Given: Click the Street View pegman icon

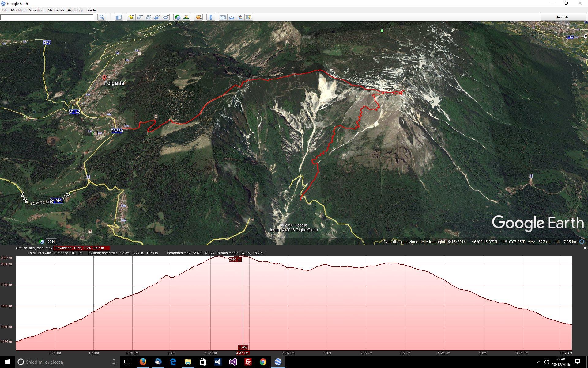Looking at the screenshot, I should [575, 76].
